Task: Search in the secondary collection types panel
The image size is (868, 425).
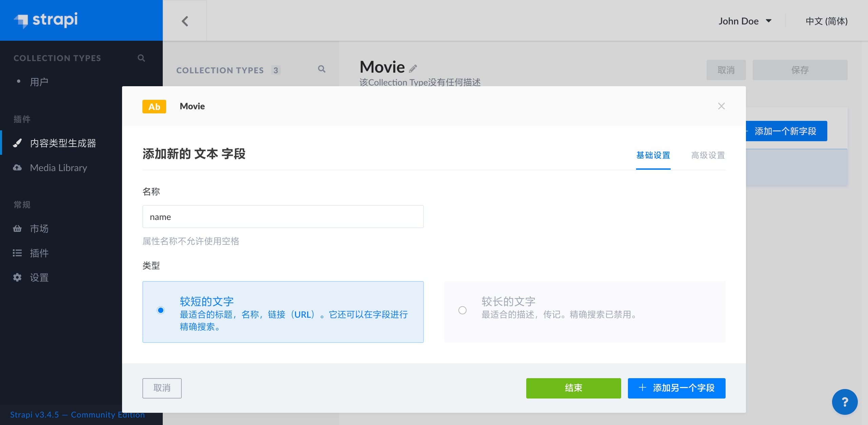Action: click(322, 69)
